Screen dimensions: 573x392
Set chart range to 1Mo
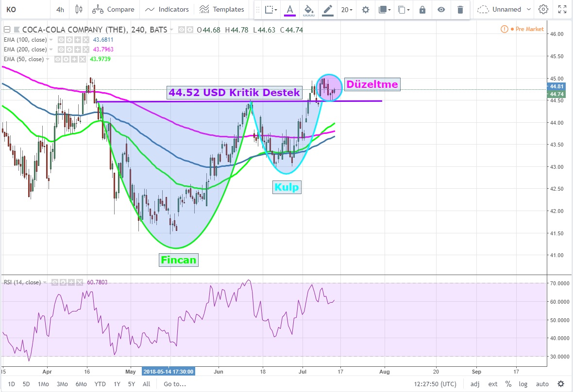43,384
